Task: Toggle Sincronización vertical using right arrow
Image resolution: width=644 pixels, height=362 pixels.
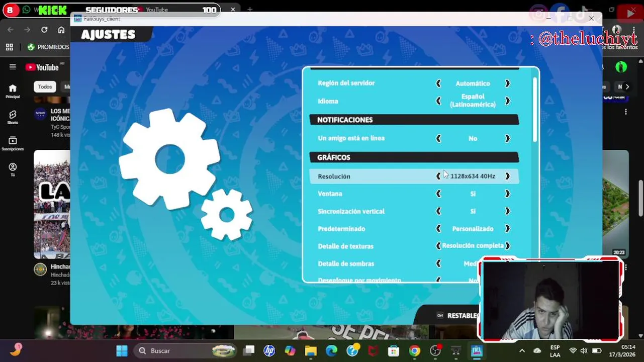Action: tap(507, 211)
